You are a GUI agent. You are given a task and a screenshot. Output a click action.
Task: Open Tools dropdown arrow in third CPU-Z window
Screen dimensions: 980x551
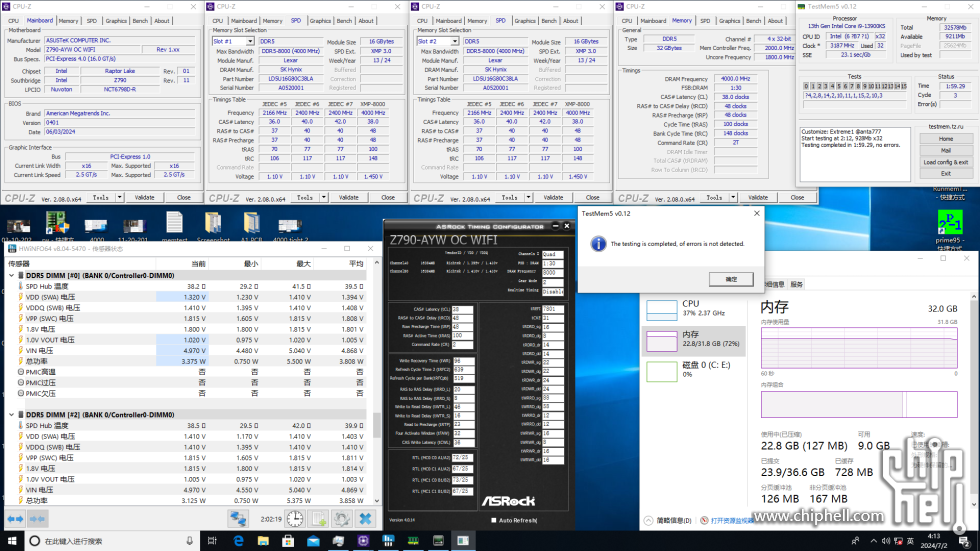[x=528, y=197]
